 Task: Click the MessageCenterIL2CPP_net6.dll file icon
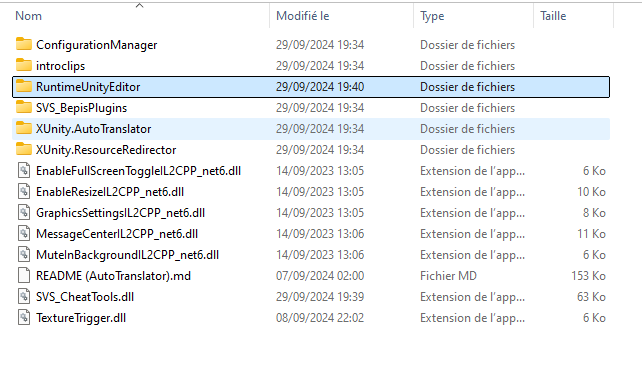point(24,233)
